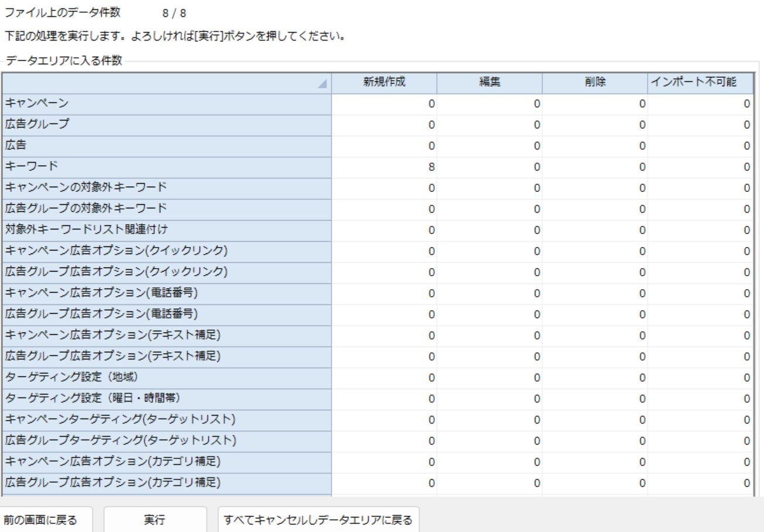The width and height of the screenshot is (764, 532).
Task: Select the キャンペーン row label
Action: (167, 104)
